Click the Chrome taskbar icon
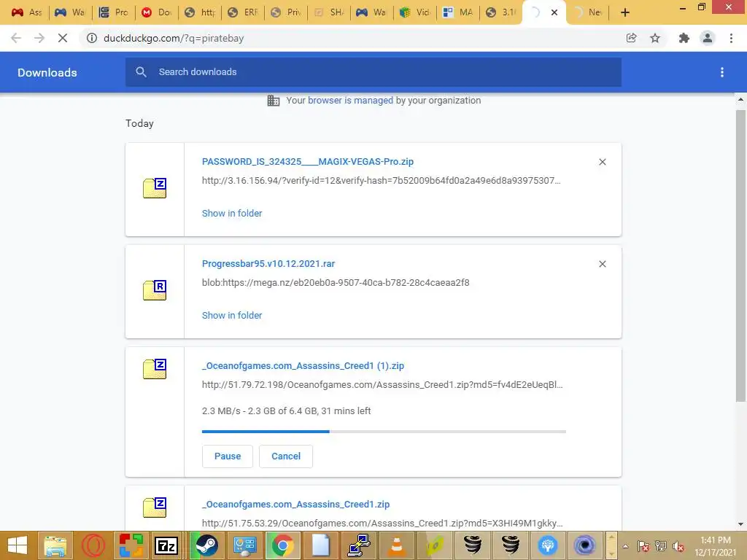The image size is (747, 560). click(x=282, y=545)
